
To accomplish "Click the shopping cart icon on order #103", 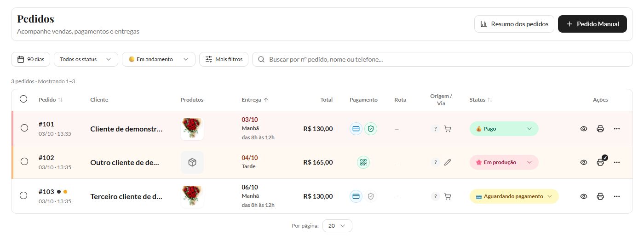I will click(448, 196).
